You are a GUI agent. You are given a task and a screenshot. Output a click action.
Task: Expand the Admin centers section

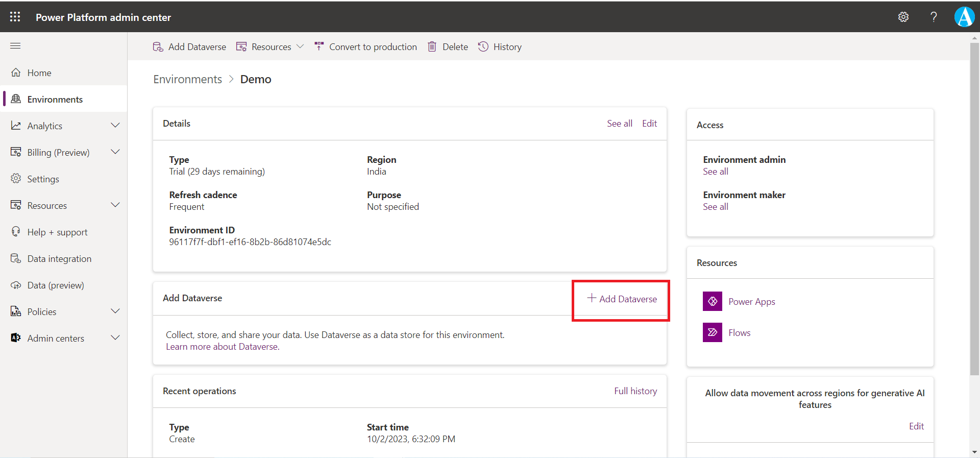pos(115,338)
